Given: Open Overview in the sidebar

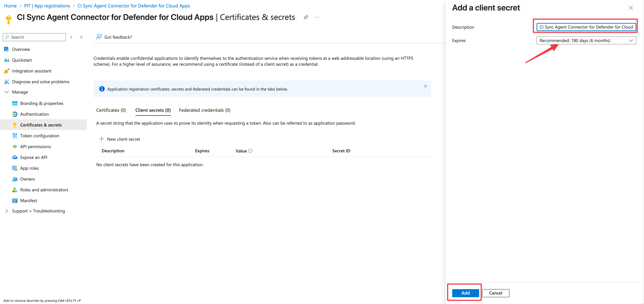Looking at the screenshot, I should click(x=21, y=49).
